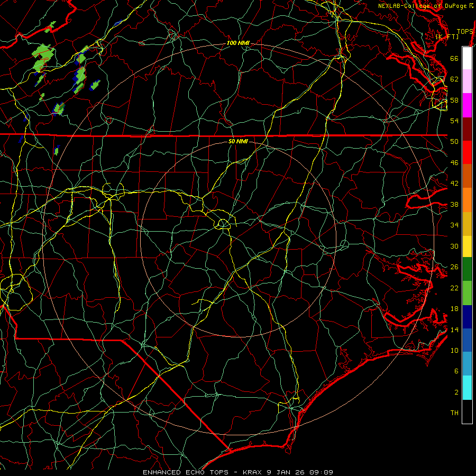476x476 pixels.
Task: Click the 100 NMI range ring label
Action: [238, 43]
